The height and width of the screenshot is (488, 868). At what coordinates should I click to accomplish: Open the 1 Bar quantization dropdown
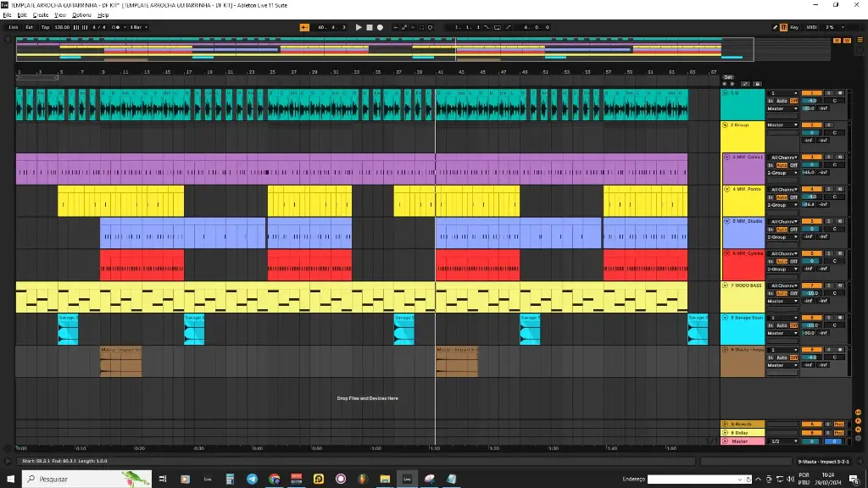point(138,27)
